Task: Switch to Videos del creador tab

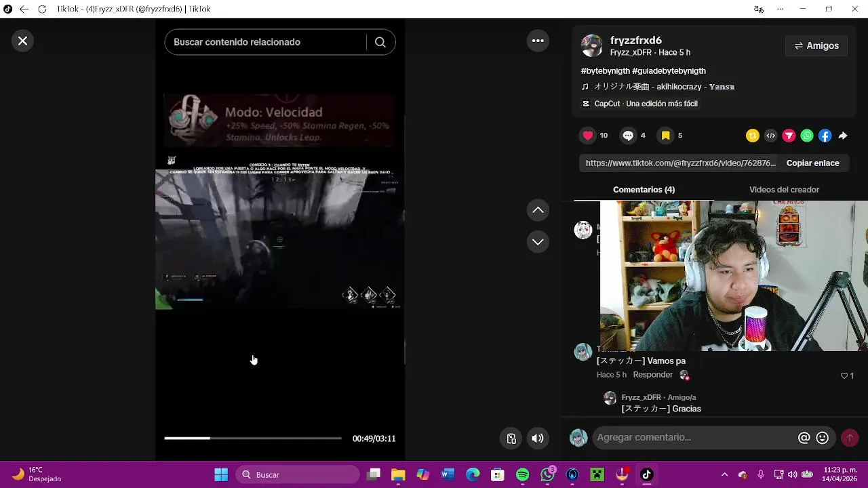Action: 784,190
